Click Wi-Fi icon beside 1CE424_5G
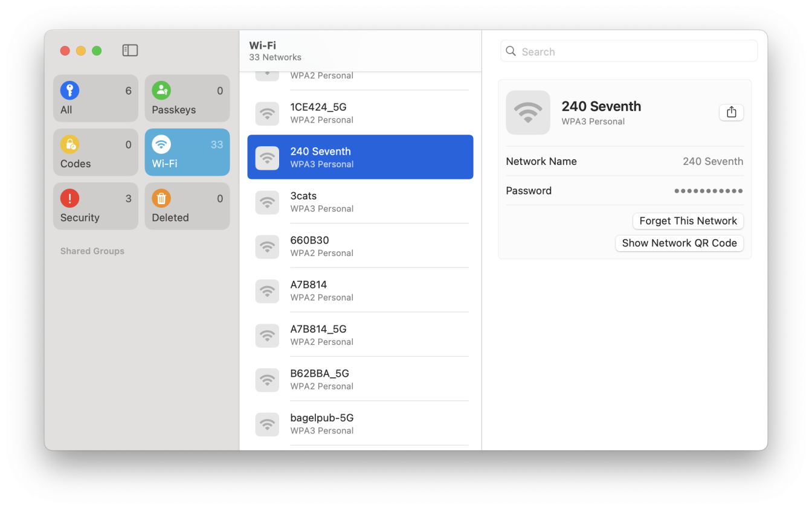812x509 pixels. (267, 114)
